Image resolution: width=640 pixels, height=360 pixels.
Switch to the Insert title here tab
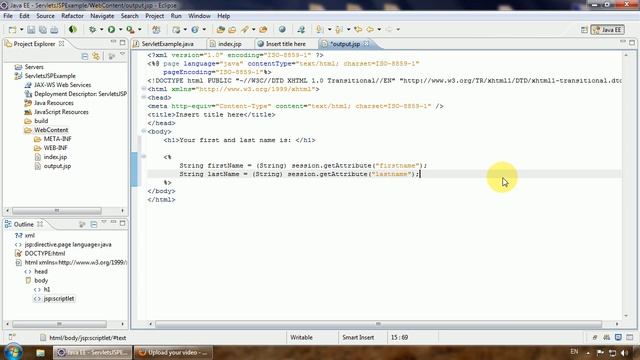pos(285,44)
